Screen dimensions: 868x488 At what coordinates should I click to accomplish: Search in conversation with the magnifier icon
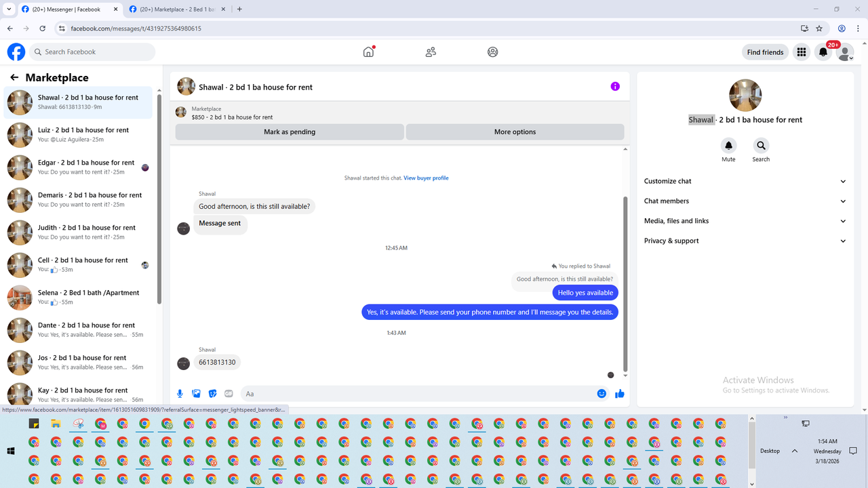point(761,145)
